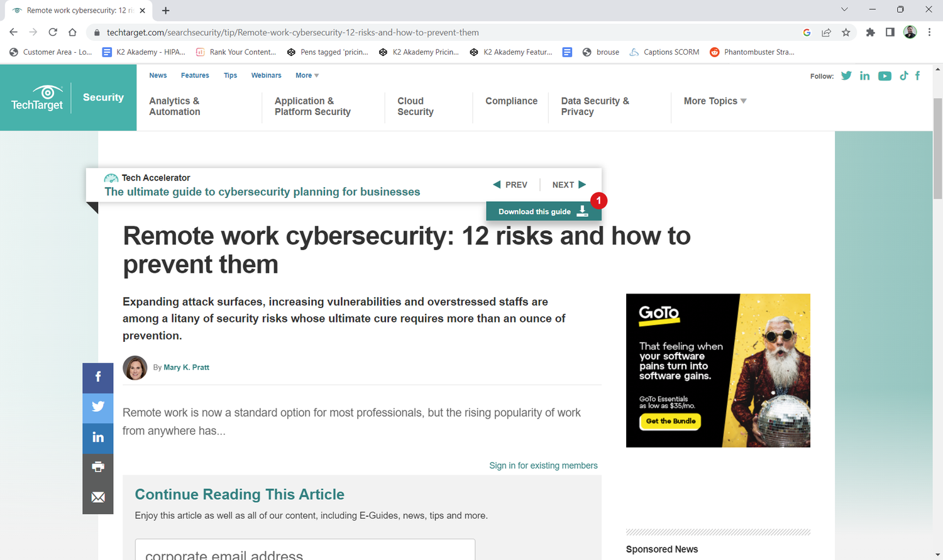Tweet the article using the Twitter share icon
This screenshot has width=943, height=560.
click(x=98, y=407)
